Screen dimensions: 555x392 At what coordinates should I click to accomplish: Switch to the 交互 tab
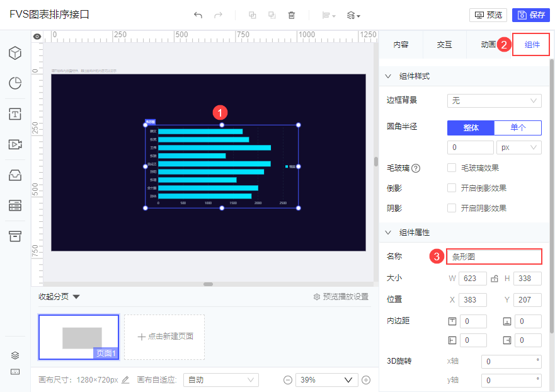coord(444,45)
